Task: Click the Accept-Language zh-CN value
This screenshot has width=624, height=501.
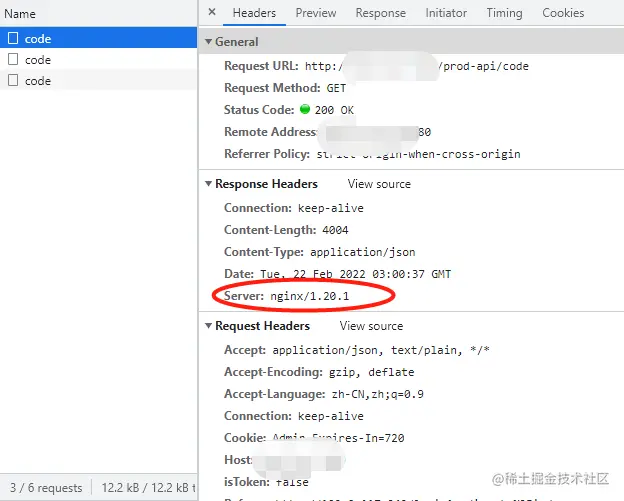Action: (x=378, y=394)
